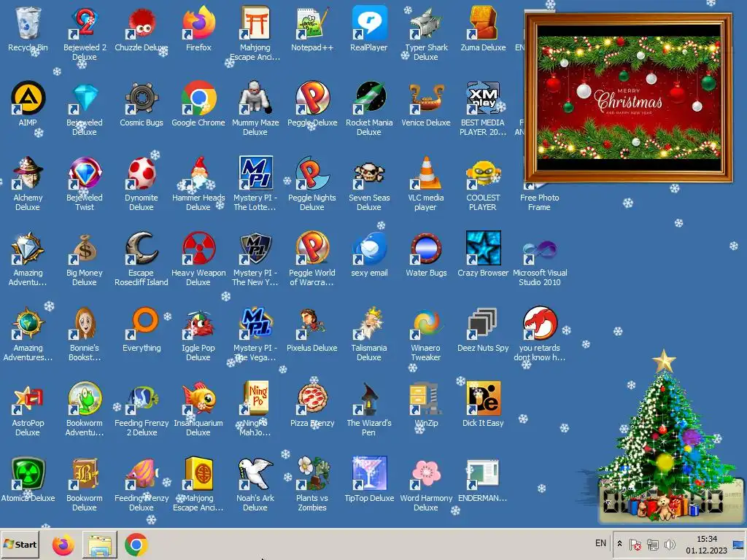Select the Plants vs Zombies shortcut
The image size is (747, 560).
click(312, 474)
